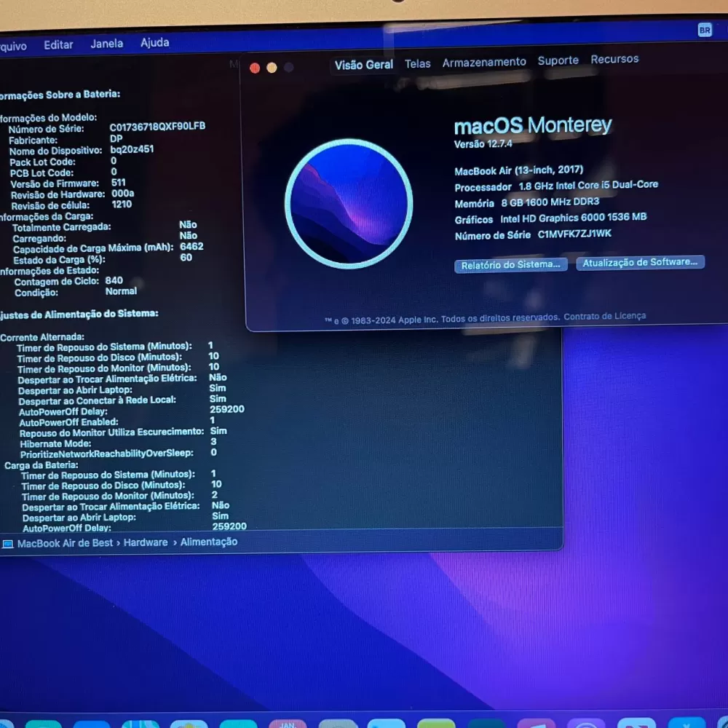Close the About This Mac window

click(255, 68)
